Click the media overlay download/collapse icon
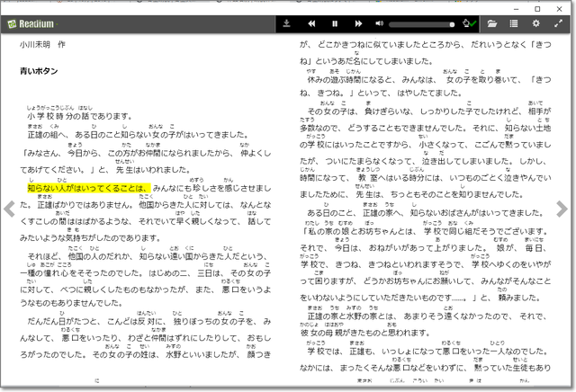The width and height of the screenshot is (576, 392). tap(286, 23)
